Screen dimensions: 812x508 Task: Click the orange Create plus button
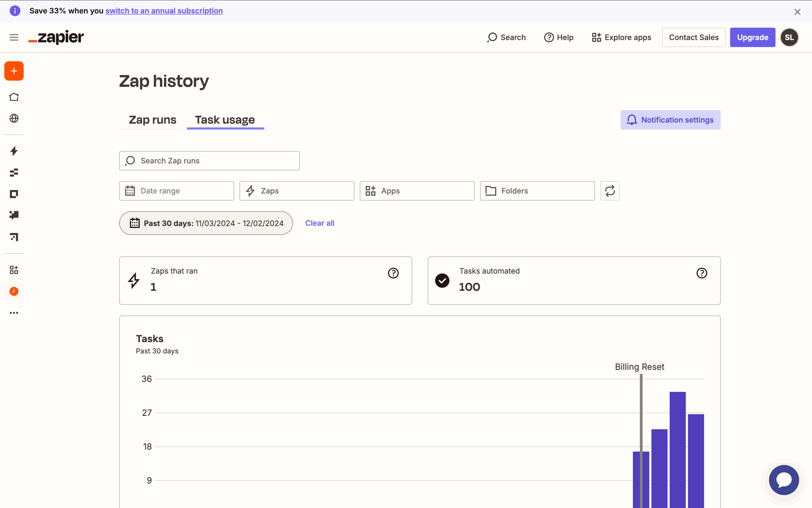(x=14, y=71)
